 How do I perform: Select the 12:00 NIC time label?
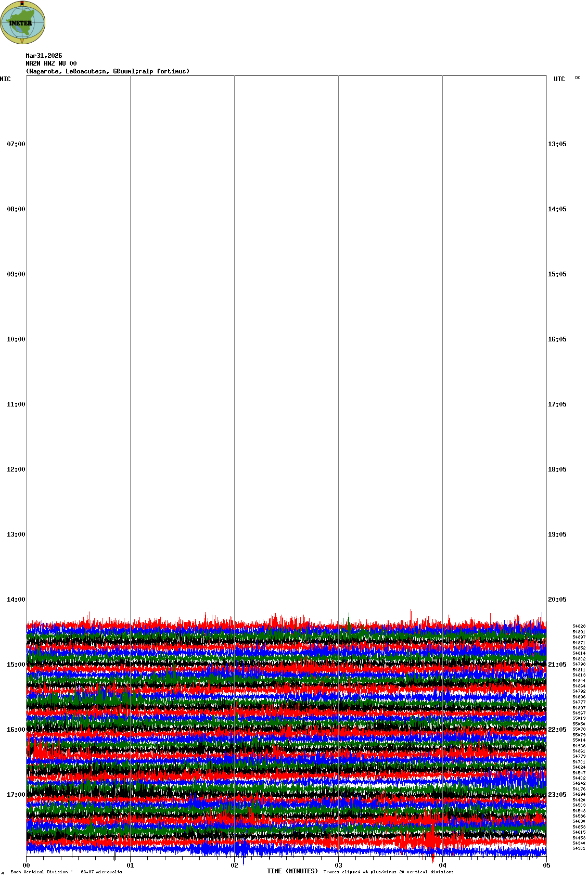point(16,469)
